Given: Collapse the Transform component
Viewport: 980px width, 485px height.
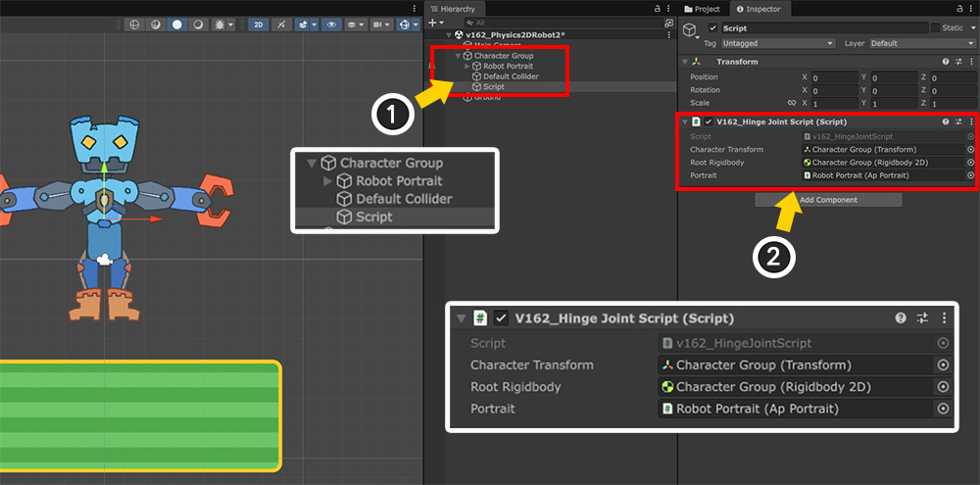Looking at the screenshot, I should click(x=686, y=62).
